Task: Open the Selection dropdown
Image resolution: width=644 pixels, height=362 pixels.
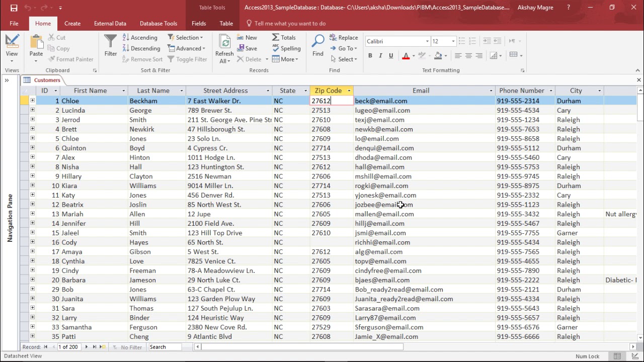Action: 185,38
